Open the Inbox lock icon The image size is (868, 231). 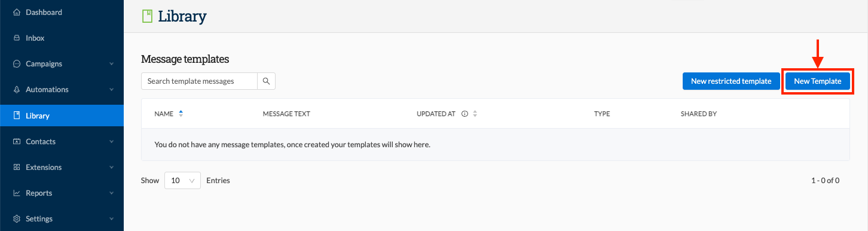[17, 38]
